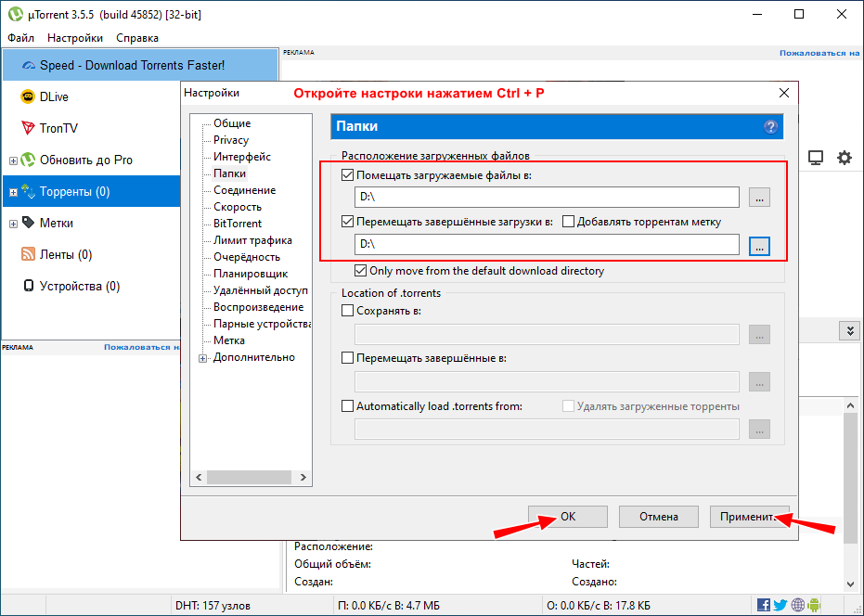Viewport: 864px width, 616px height.
Task: Expand the Дополнительно settings tree node
Action: point(203,358)
